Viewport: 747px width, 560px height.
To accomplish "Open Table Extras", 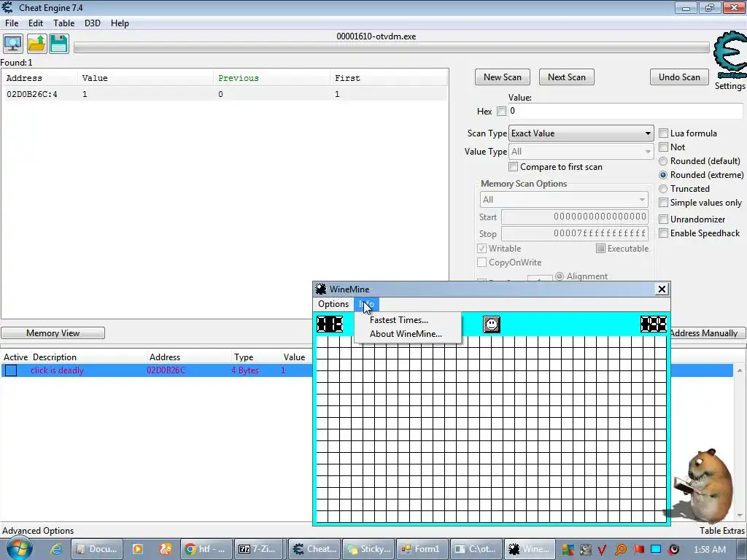I will click(x=721, y=531).
